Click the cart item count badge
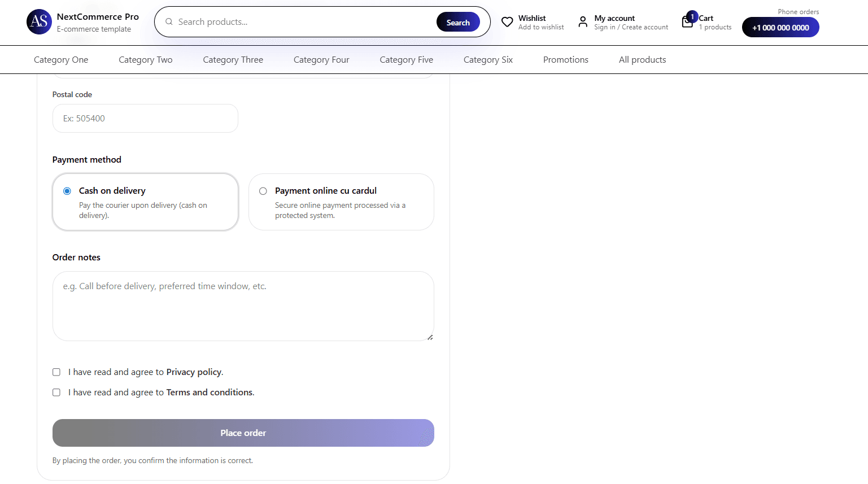Image resolution: width=868 pixels, height=484 pixels. (x=691, y=16)
